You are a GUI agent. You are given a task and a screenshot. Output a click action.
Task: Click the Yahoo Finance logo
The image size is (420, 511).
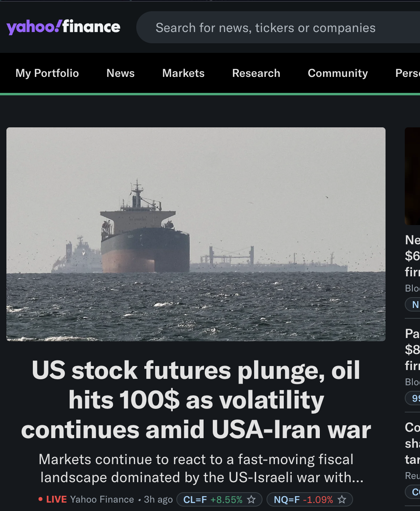coord(63,27)
